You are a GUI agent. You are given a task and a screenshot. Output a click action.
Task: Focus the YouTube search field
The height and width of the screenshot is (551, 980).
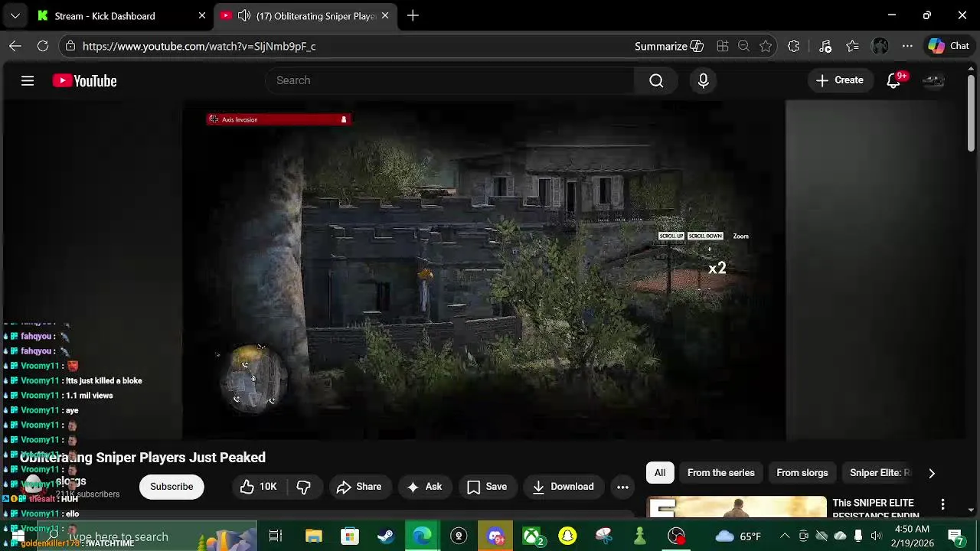pos(450,80)
